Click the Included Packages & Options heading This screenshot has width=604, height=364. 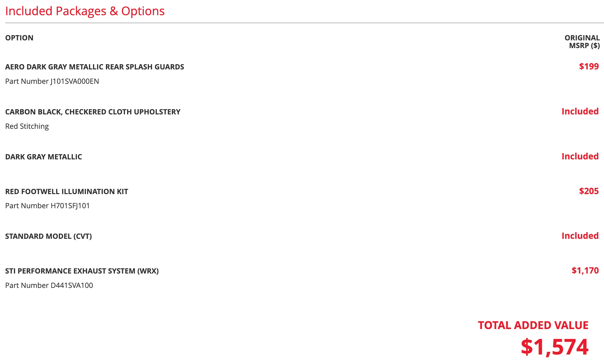85,11
